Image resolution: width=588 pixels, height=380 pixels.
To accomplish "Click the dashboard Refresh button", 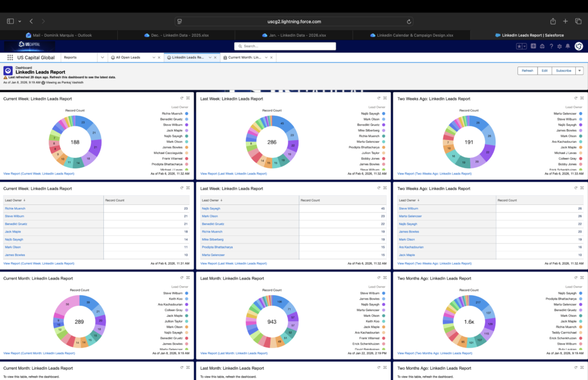I will tap(527, 71).
